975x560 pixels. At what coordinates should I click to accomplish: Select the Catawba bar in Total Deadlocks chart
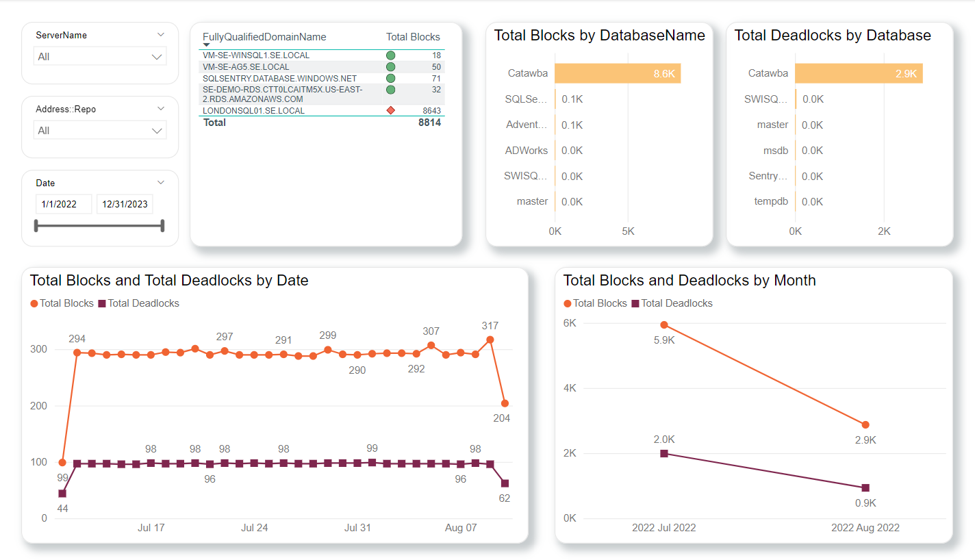click(x=859, y=73)
